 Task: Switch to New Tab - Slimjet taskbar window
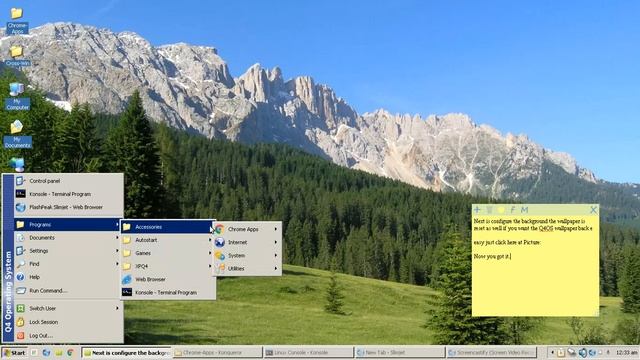tap(400, 353)
